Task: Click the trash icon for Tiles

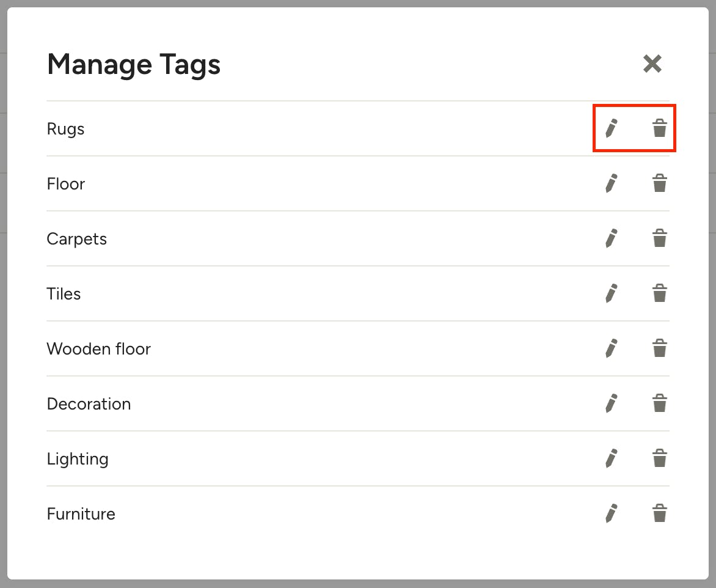Action: tap(659, 293)
